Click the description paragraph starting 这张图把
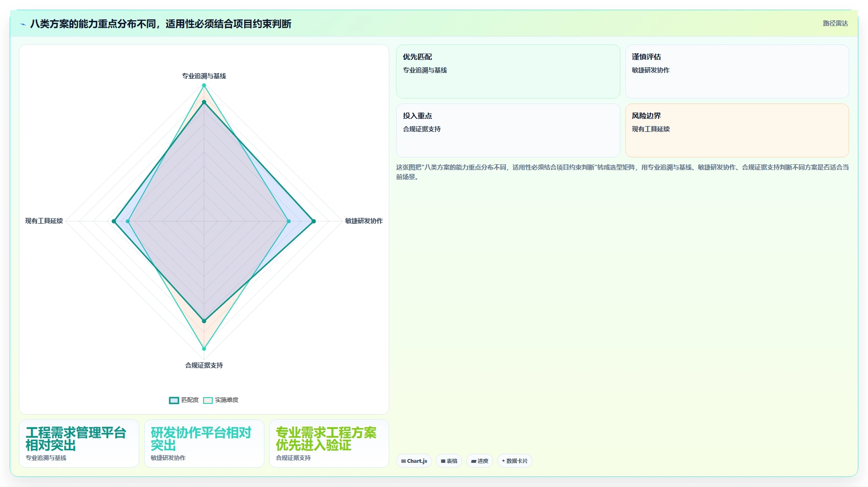The image size is (868, 487). click(622, 172)
